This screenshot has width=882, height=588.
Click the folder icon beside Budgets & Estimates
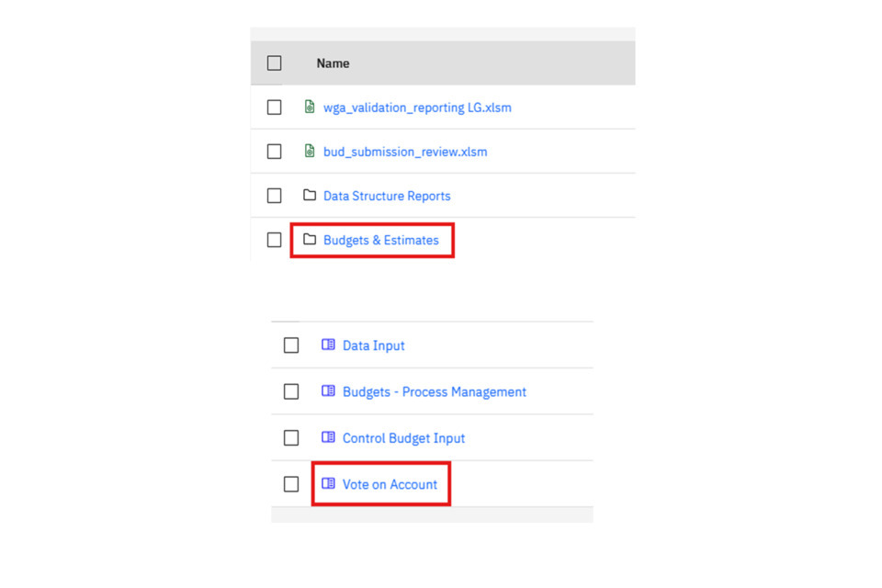[310, 240]
